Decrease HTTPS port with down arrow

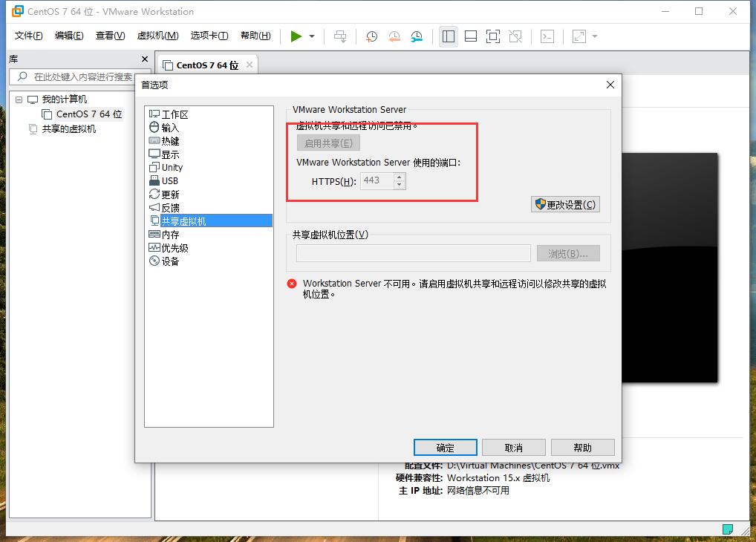tap(400, 185)
